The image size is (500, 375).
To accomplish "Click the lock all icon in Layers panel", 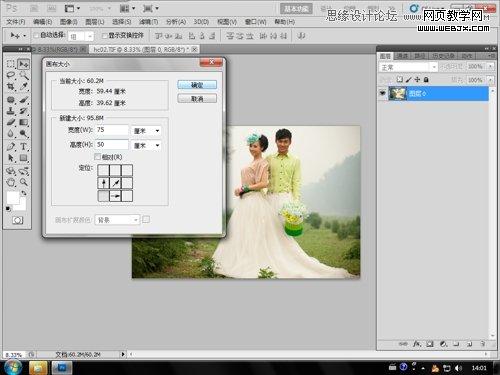I will [x=426, y=79].
